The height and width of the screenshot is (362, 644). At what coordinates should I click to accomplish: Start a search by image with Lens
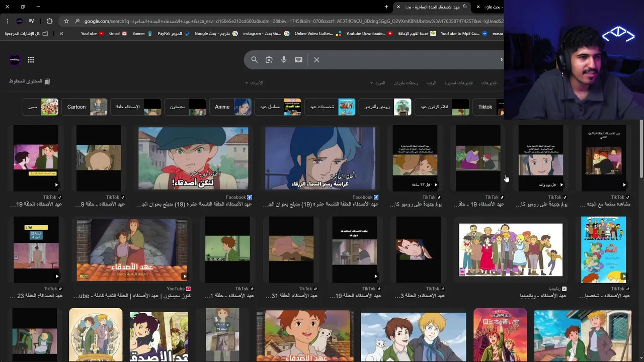[x=269, y=60]
